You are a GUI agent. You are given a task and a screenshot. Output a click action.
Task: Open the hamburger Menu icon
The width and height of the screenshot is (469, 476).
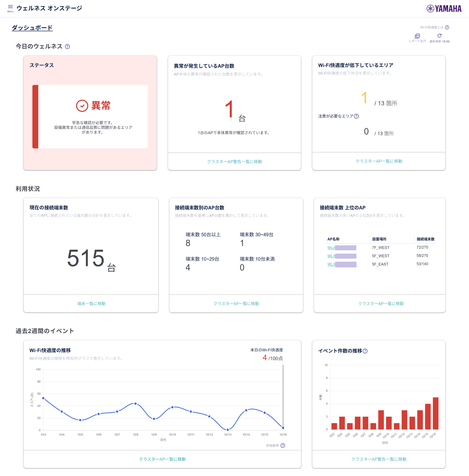(10, 8)
